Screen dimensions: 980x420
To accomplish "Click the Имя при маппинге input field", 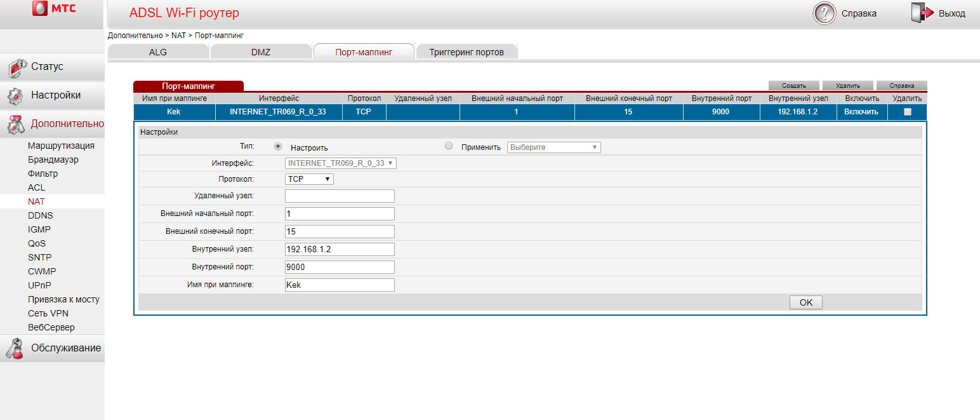I will coord(340,285).
